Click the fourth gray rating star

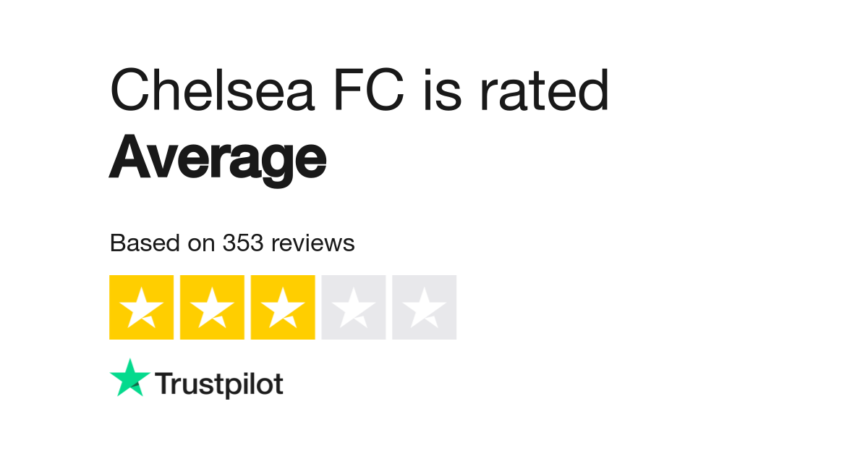pos(354,307)
